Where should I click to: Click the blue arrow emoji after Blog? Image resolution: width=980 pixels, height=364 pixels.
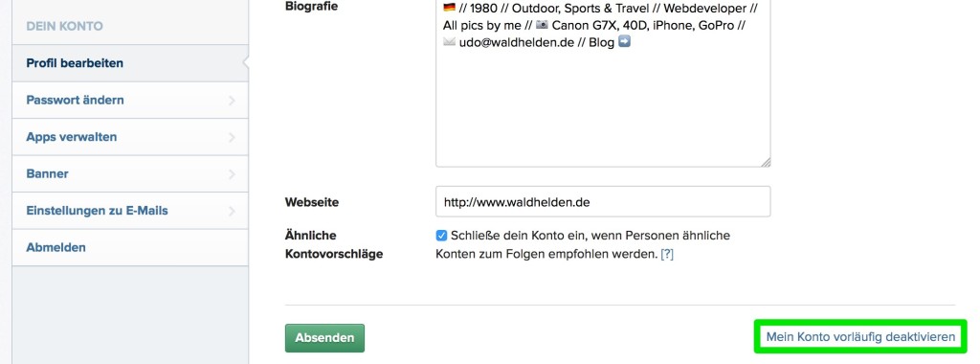pos(624,42)
